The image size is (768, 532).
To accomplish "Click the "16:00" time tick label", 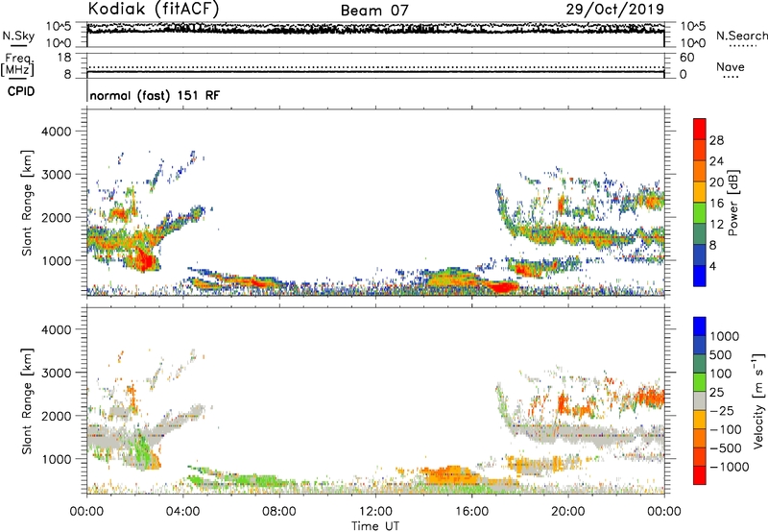I will [x=471, y=512].
